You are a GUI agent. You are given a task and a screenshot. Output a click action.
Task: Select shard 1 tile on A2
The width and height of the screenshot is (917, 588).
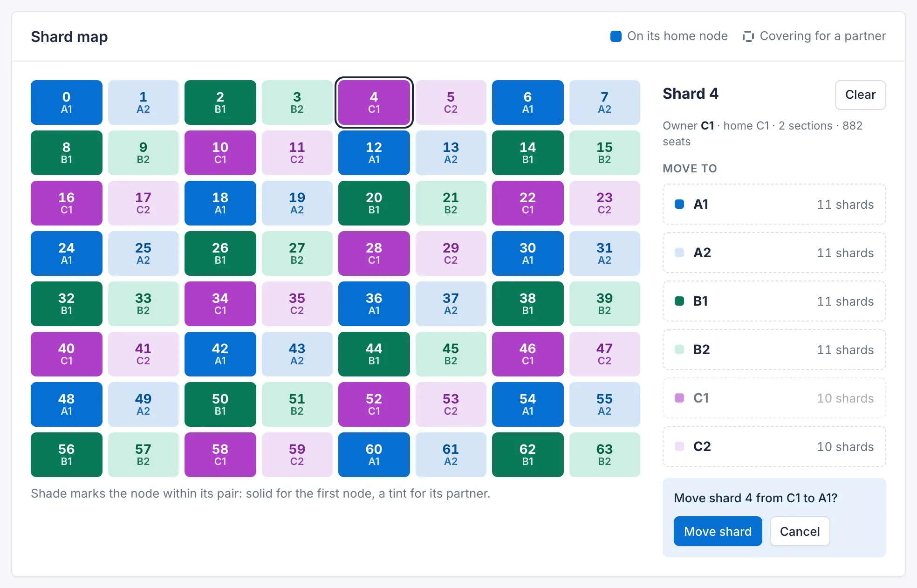pos(144,103)
